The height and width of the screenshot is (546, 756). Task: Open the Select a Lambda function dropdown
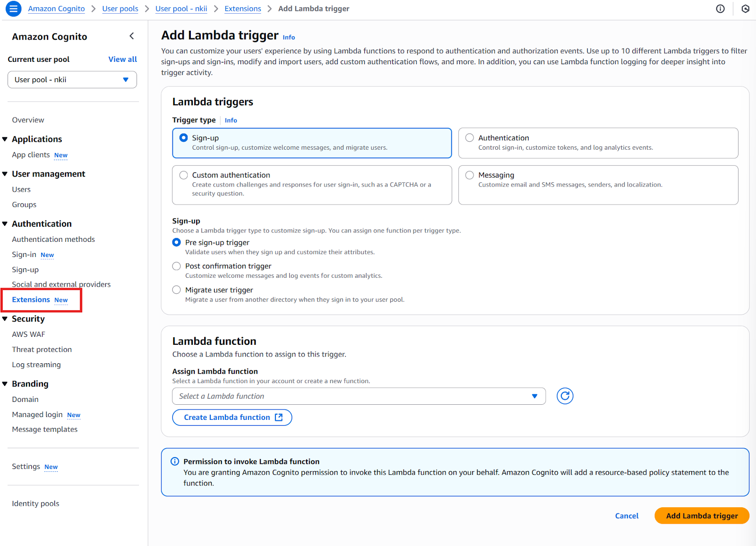point(358,396)
